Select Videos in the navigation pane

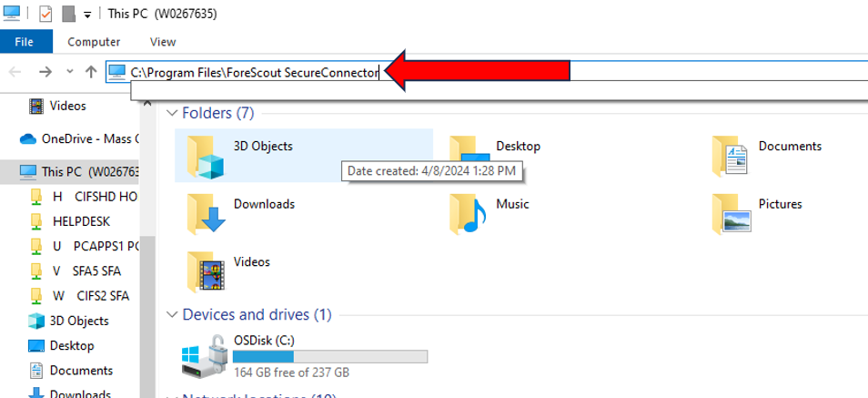[67, 106]
